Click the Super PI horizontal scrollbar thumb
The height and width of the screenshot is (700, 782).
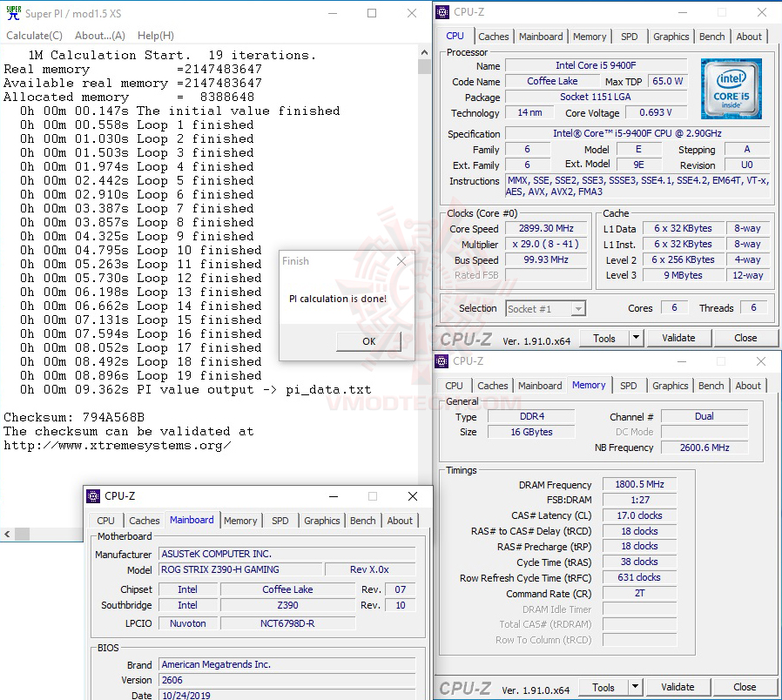tap(22, 534)
